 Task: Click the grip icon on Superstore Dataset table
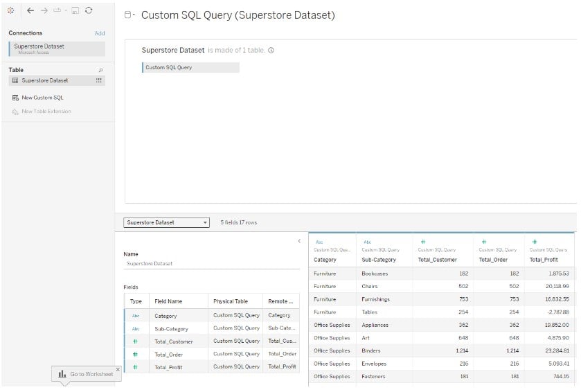tap(98, 80)
